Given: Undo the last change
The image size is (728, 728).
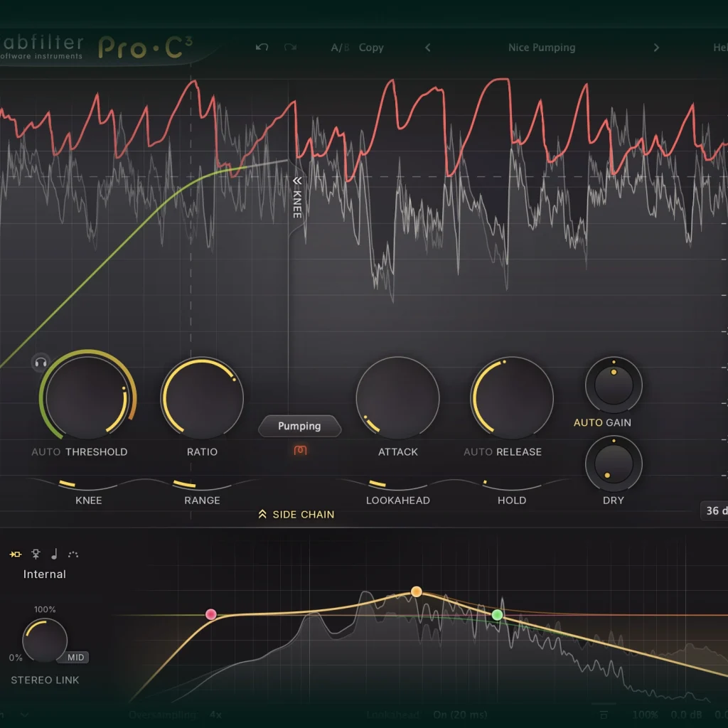Looking at the screenshot, I should pyautogui.click(x=262, y=47).
